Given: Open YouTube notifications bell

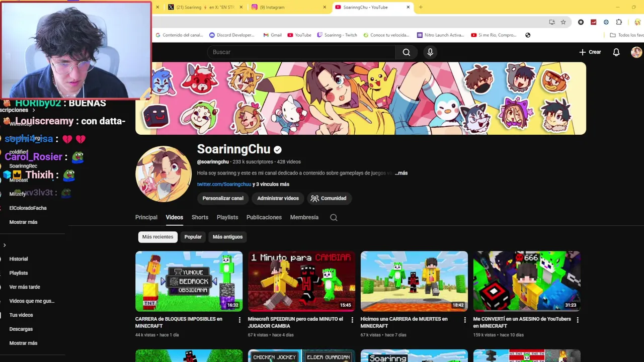Looking at the screenshot, I should pyautogui.click(x=616, y=52).
